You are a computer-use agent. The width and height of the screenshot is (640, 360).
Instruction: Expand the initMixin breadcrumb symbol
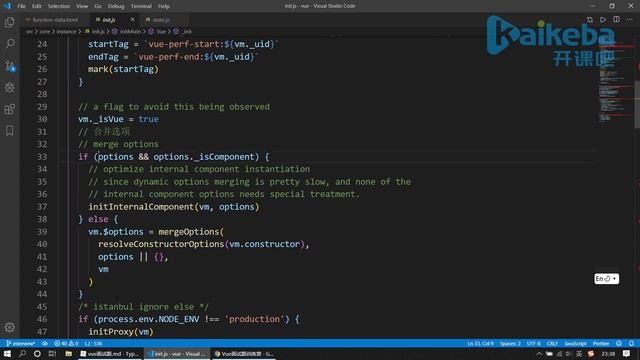127,31
